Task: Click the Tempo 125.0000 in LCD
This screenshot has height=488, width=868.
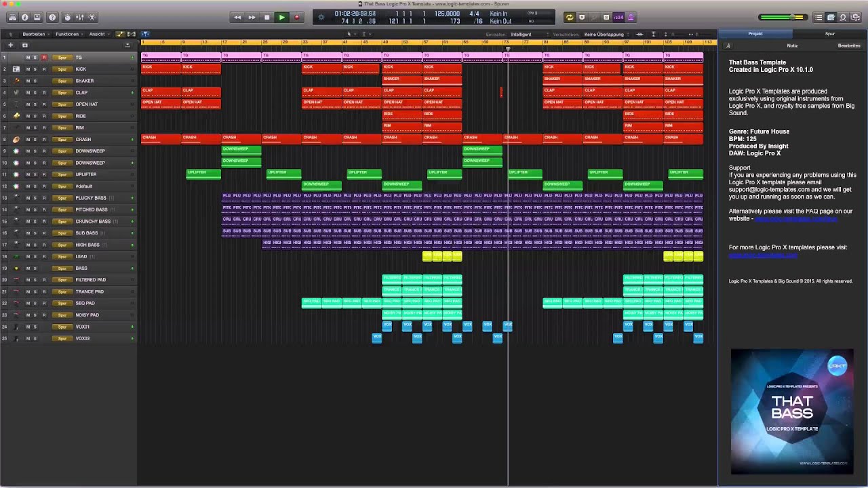Action: point(447,14)
